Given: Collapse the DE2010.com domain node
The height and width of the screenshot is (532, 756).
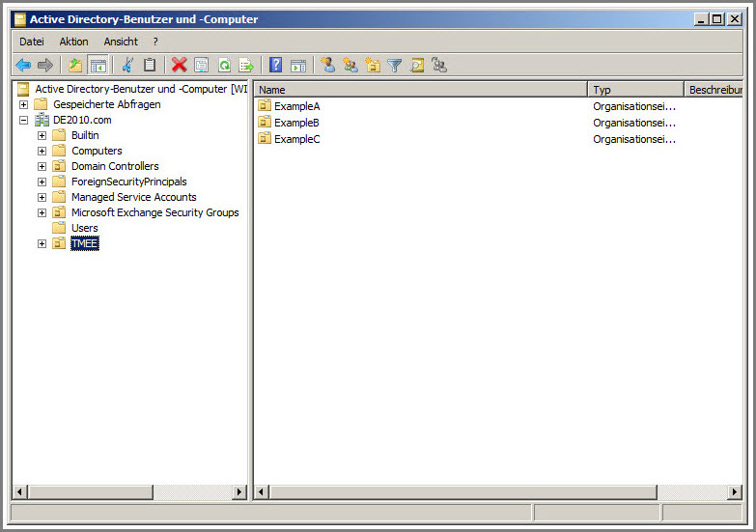Looking at the screenshot, I should tap(23, 120).
